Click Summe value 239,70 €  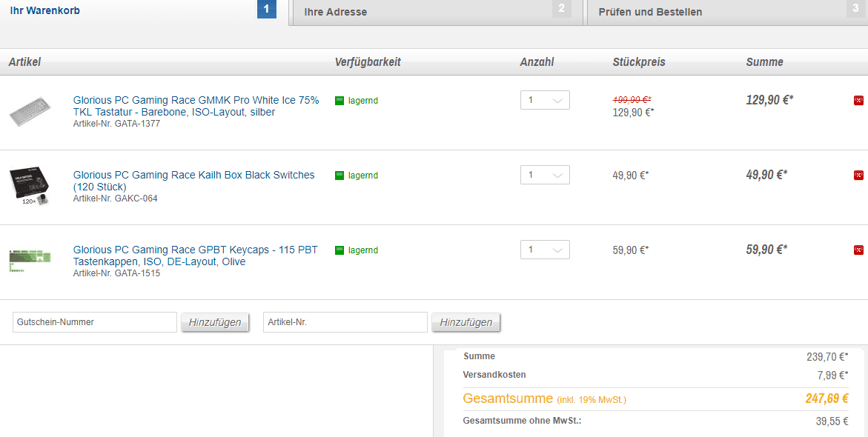(x=827, y=357)
